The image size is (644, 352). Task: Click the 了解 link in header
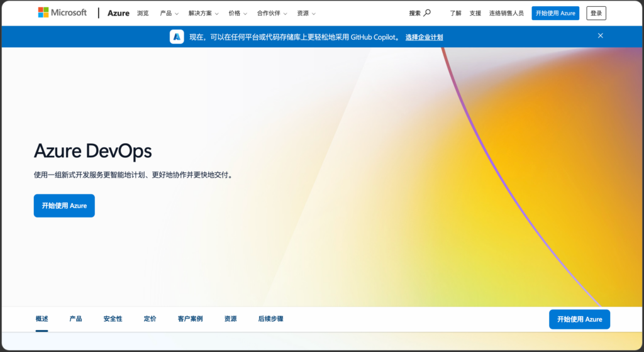tap(455, 13)
